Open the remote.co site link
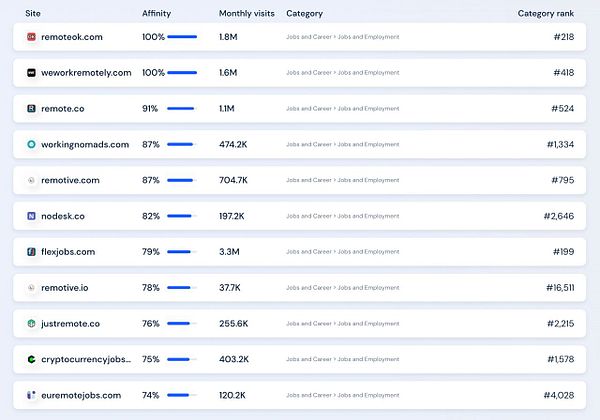The width and height of the screenshot is (600, 420). click(63, 109)
